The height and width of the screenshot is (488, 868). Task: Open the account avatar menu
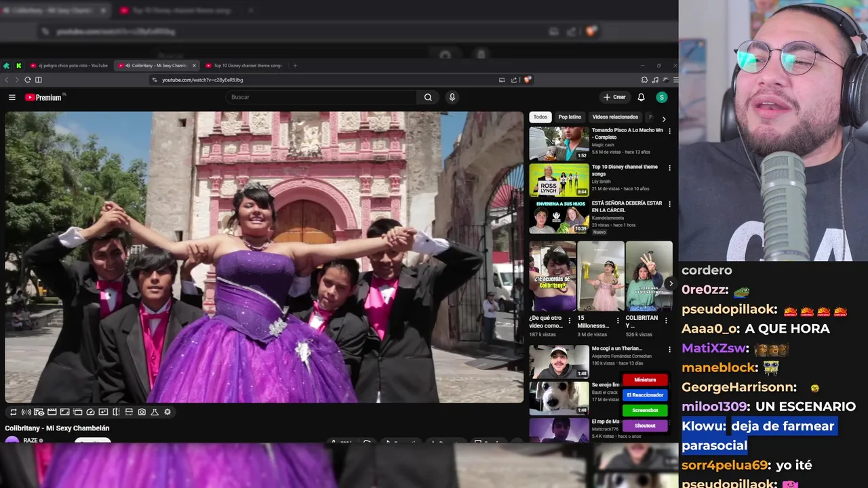pos(662,97)
